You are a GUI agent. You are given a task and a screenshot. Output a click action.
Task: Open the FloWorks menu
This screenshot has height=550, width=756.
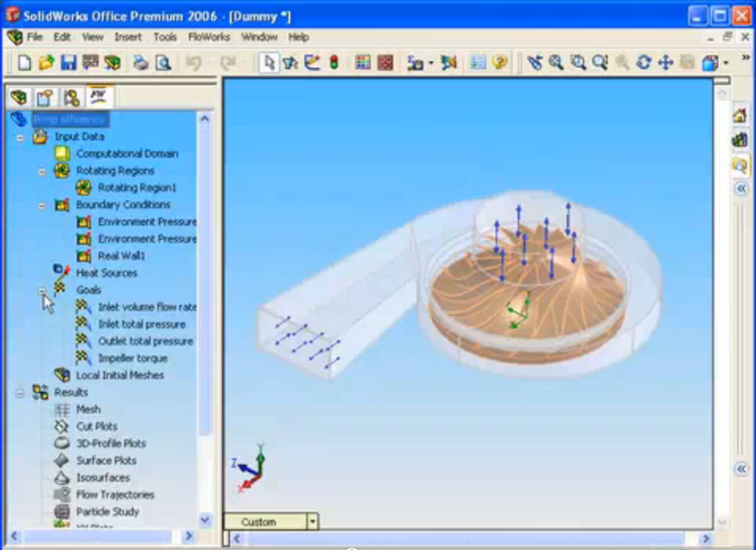[x=209, y=37]
